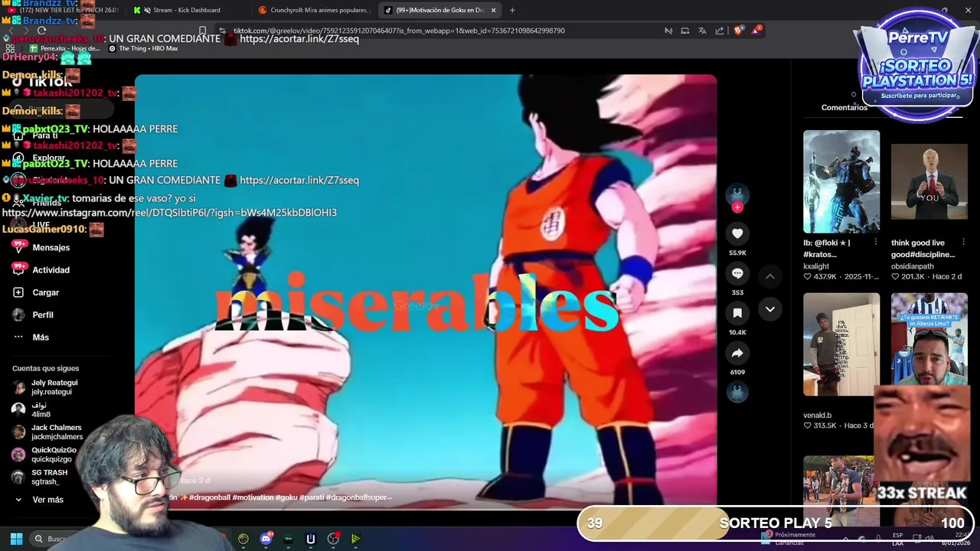Open Actividad in the TikTok sidebar
This screenshot has width=980, height=551.
click(41, 269)
